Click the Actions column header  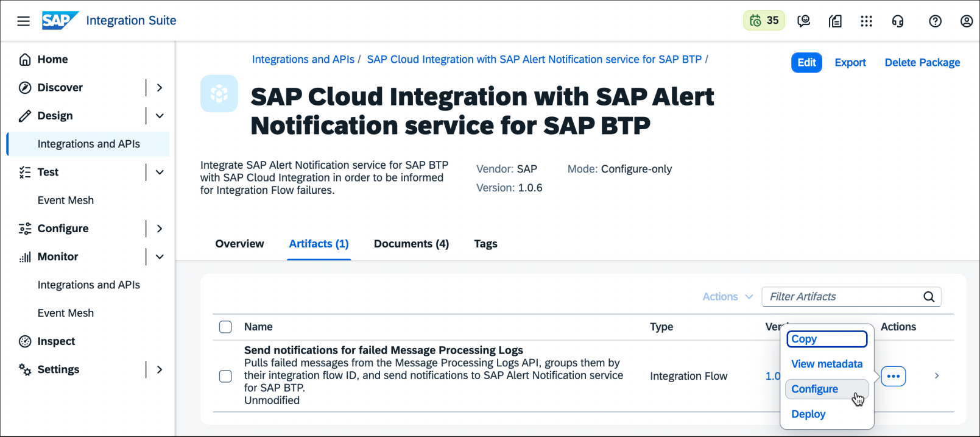[898, 327]
